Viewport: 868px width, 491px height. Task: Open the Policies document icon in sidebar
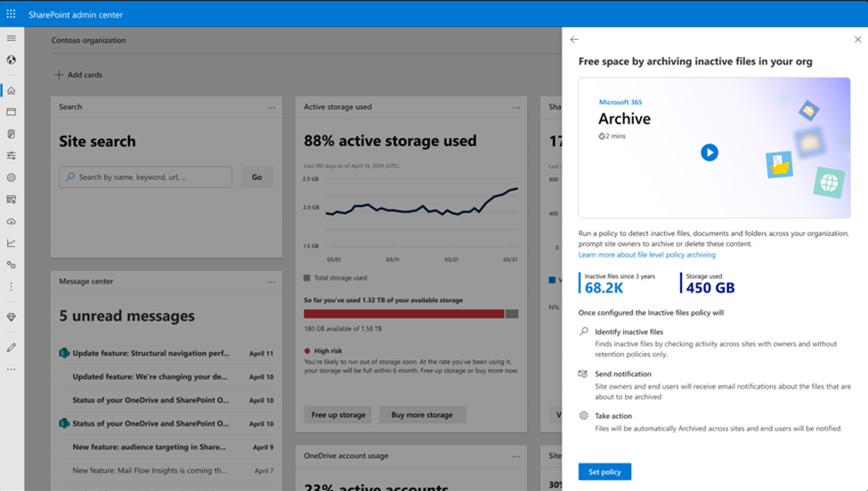[x=11, y=134]
